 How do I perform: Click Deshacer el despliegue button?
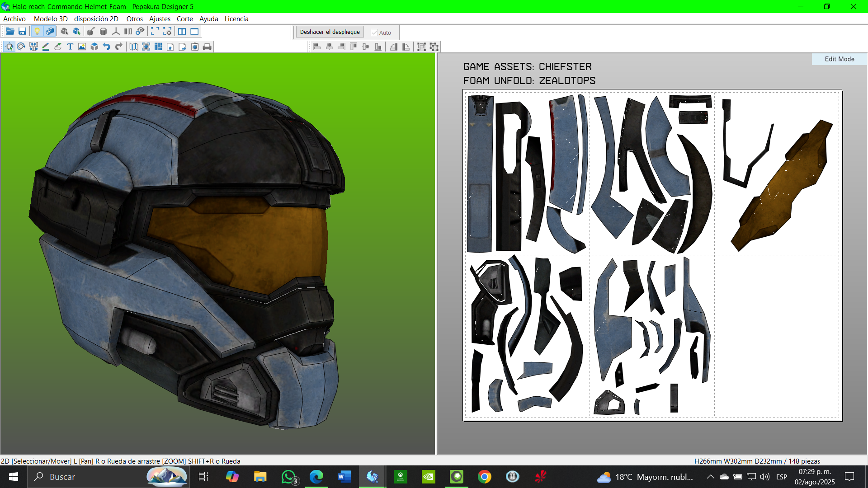pos(330,32)
